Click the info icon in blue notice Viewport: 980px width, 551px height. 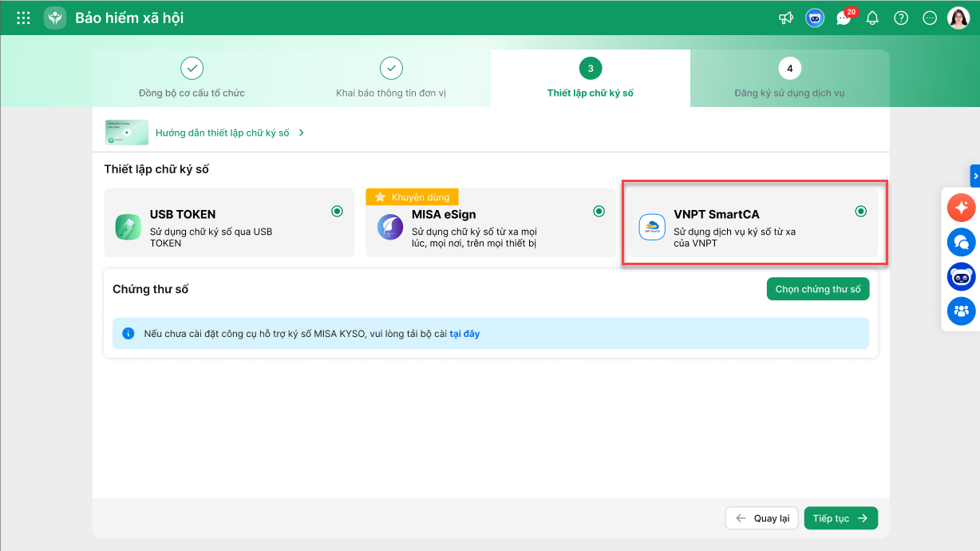[128, 333]
